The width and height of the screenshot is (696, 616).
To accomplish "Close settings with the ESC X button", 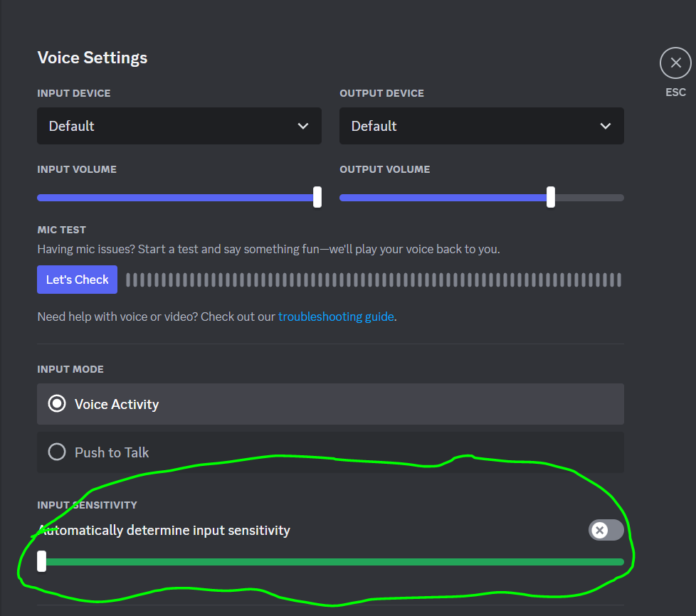I will [x=675, y=63].
